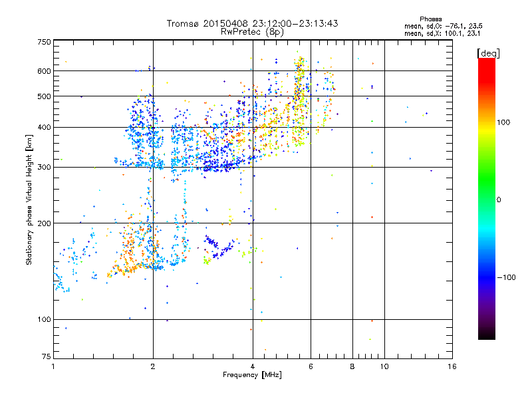Click the phase colorbar gradient

tap(487, 198)
